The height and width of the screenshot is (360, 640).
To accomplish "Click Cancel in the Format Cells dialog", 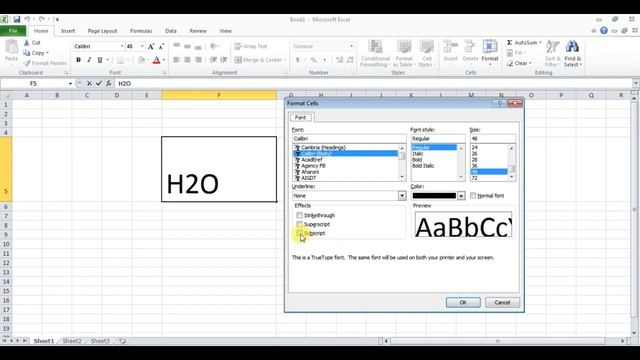I will 502,302.
